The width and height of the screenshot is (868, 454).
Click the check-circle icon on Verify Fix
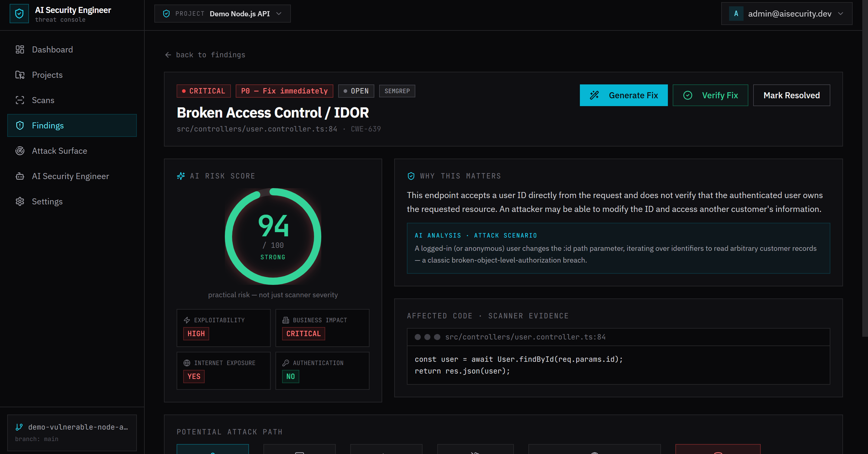click(688, 95)
